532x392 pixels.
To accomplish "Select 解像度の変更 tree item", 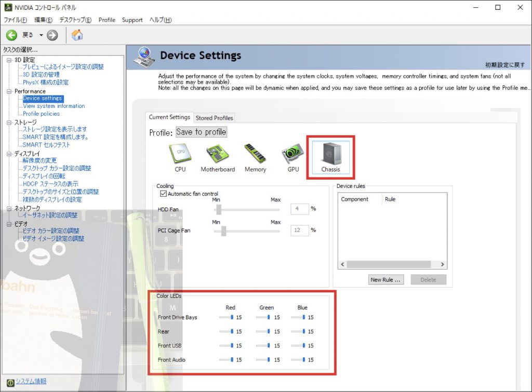I will click(x=39, y=160).
